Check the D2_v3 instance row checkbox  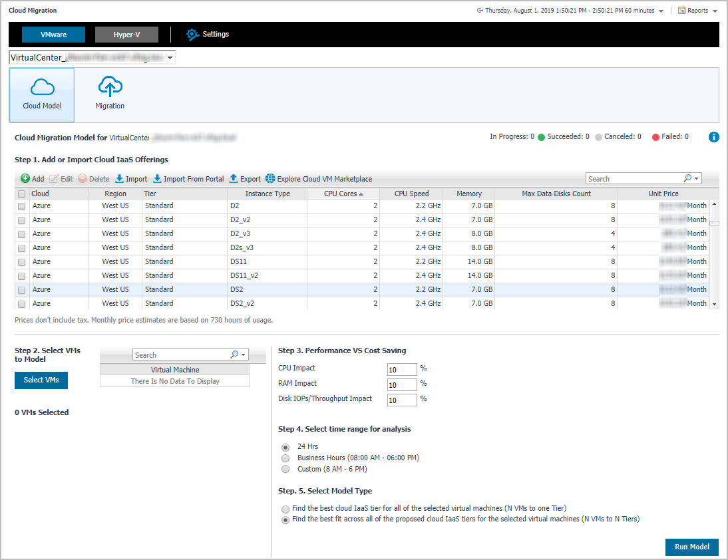click(x=21, y=234)
